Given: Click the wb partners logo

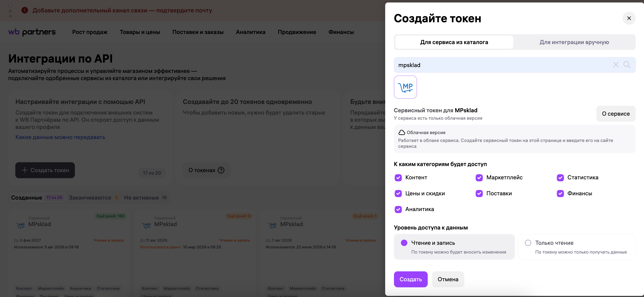Looking at the screenshot, I should 32,32.
